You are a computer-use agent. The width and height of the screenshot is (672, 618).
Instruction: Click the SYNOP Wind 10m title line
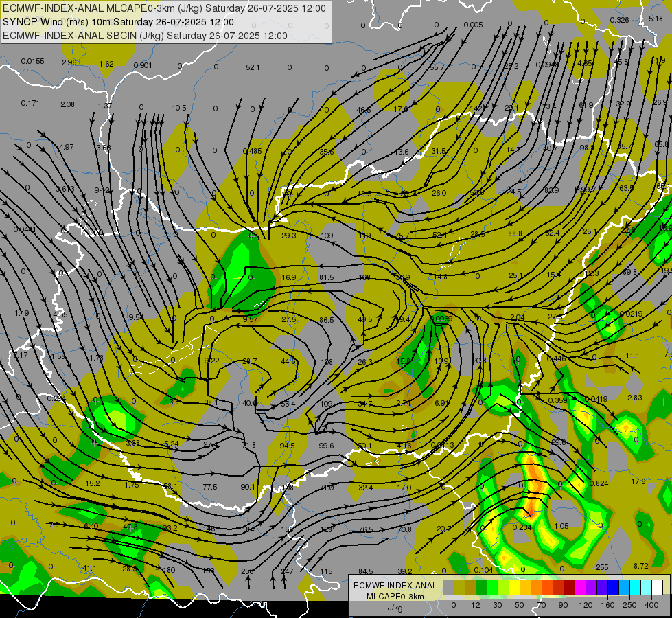[118, 22]
